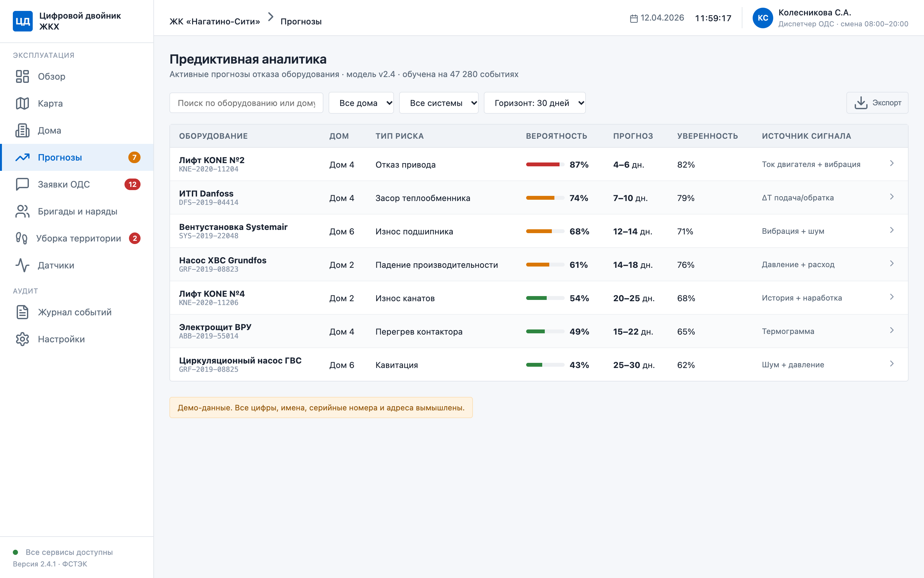Click user name Колесникова С.А.

[814, 13]
